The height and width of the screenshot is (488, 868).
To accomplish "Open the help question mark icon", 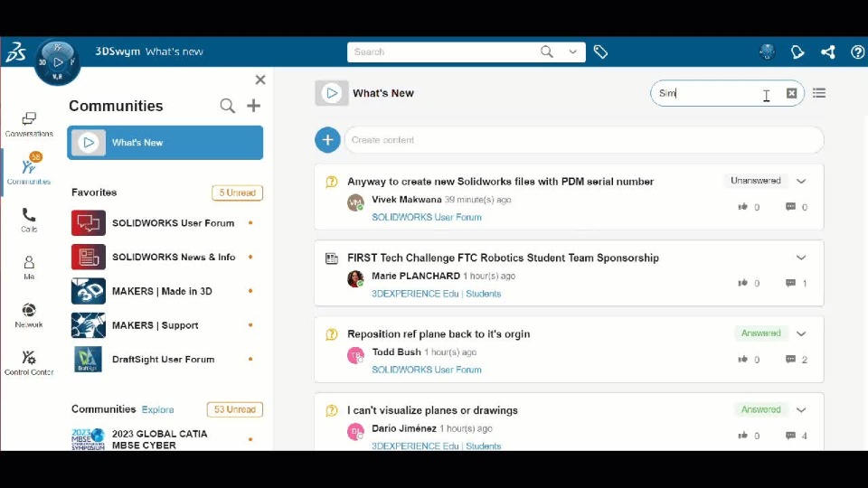I will pos(857,52).
